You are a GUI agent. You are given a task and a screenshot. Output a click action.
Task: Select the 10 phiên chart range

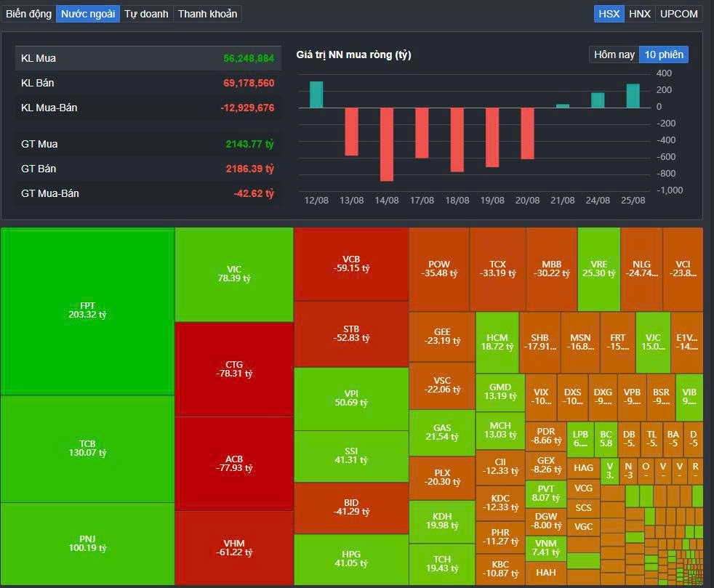tap(664, 55)
